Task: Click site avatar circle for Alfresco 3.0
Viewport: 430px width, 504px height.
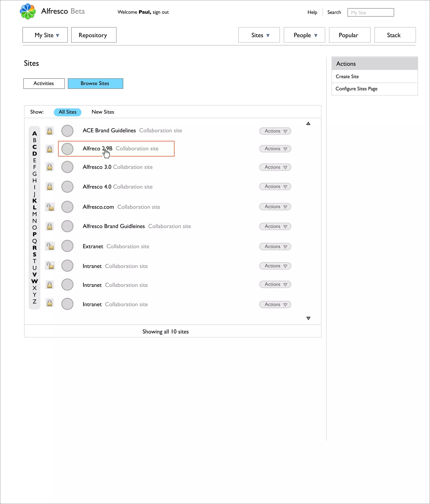Action: click(x=67, y=167)
